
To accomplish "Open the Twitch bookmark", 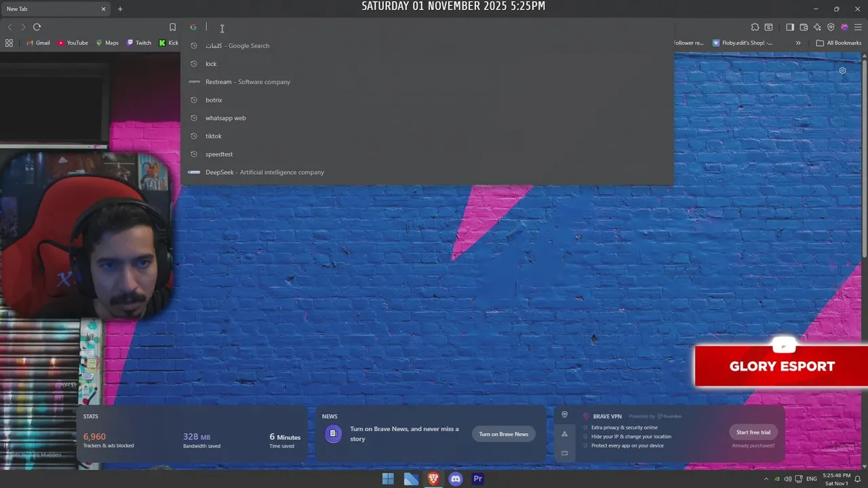I will pyautogui.click(x=139, y=43).
